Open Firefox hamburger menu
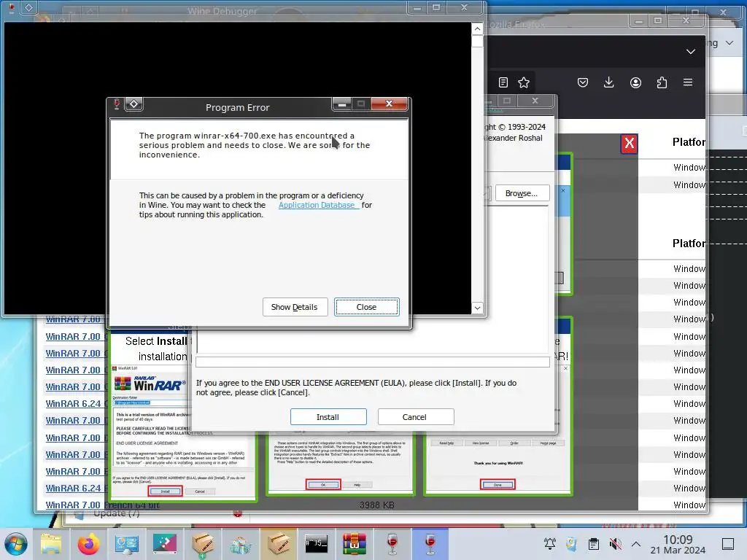The width and height of the screenshot is (747, 560). pos(688,82)
